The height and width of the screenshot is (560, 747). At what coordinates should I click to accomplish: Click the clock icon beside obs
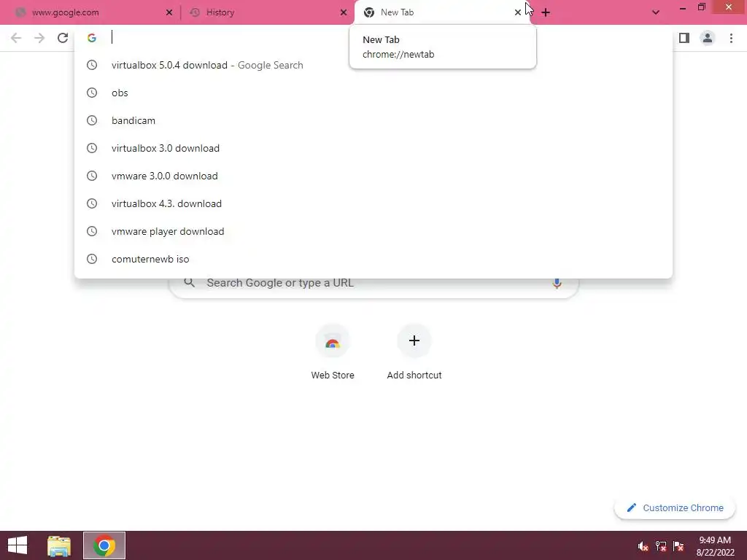tap(92, 93)
